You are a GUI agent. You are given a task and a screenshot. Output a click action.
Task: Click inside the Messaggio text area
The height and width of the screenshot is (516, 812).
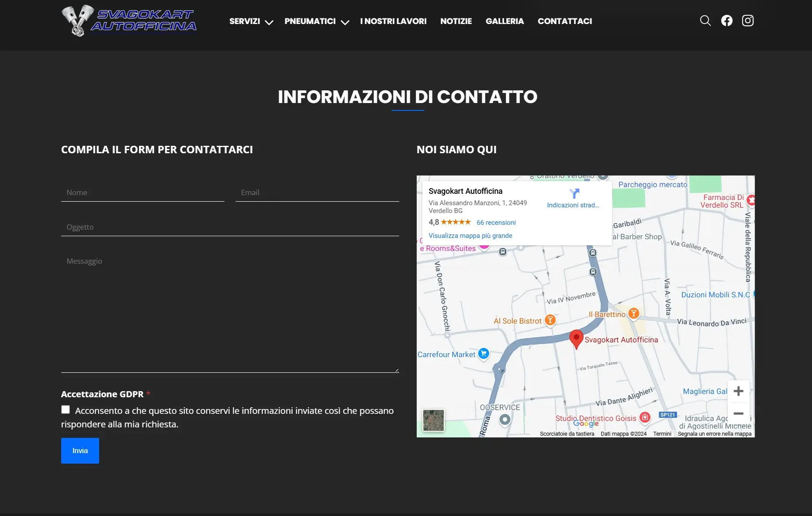click(230, 313)
